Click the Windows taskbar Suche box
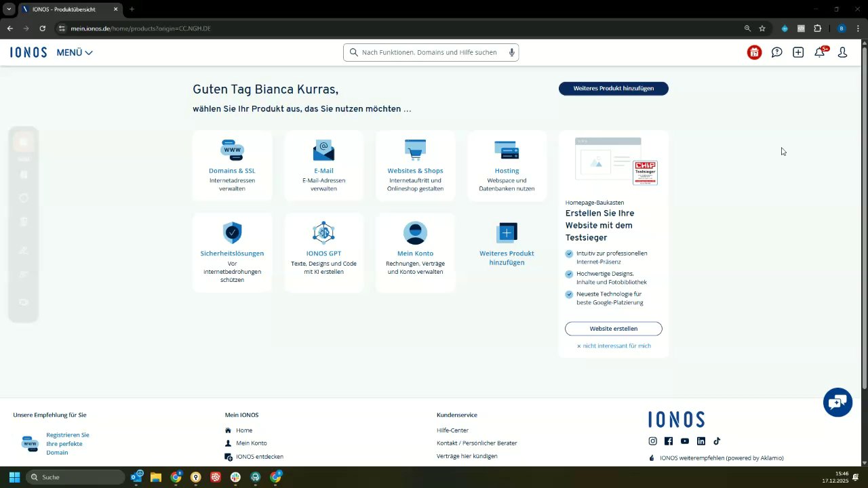The height and width of the screenshot is (488, 868). pos(75,477)
